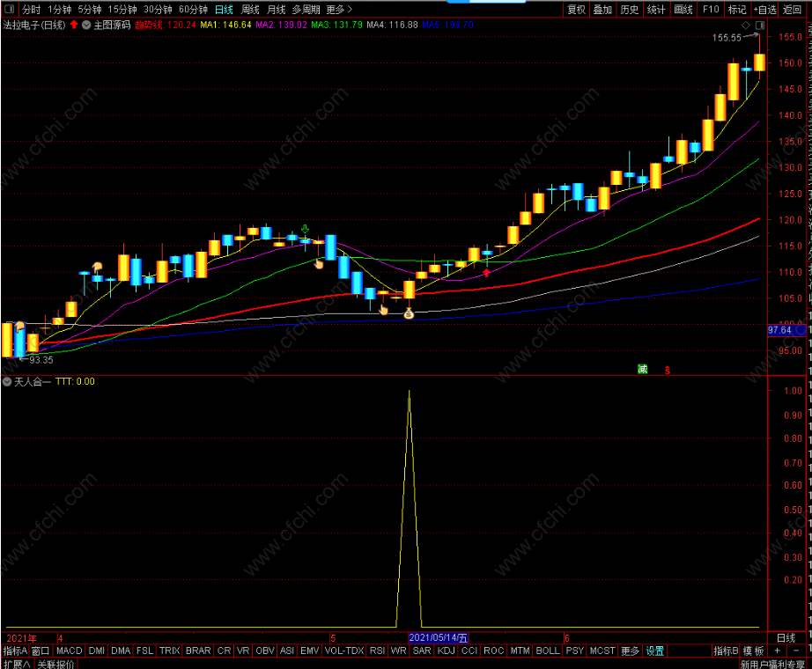Viewport: 812px width, 669px height.
Task: Open 模板 template menu
Action: point(754,651)
